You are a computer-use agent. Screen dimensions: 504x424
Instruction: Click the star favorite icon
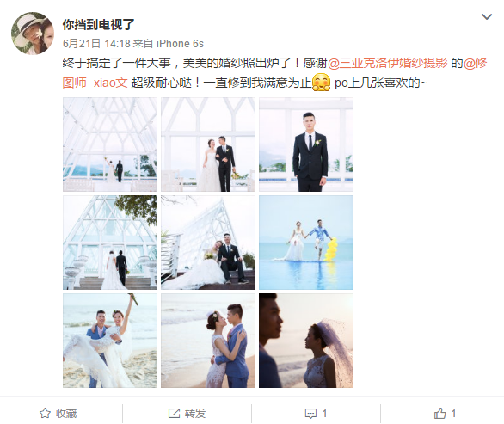[x=45, y=413]
